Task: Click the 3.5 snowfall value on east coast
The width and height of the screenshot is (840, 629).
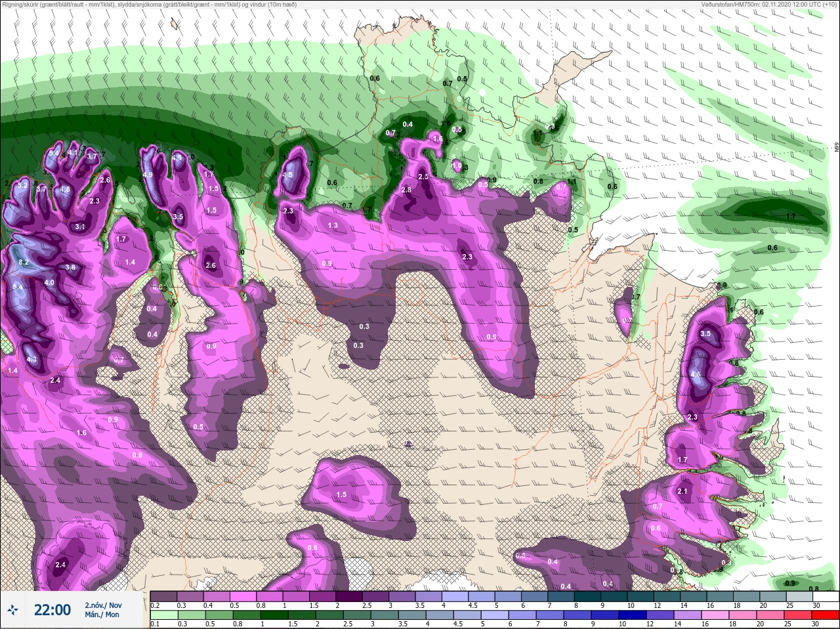Action: click(705, 334)
